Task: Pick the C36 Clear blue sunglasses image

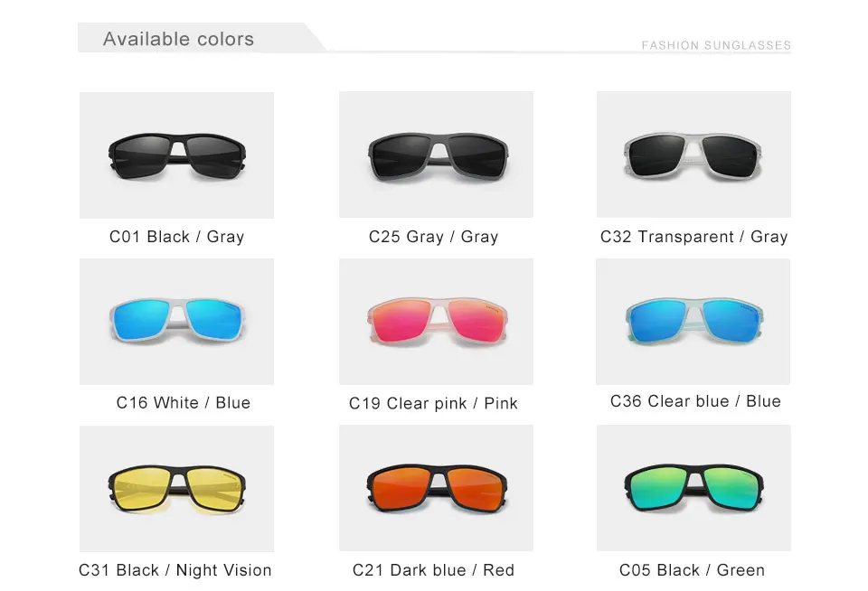Action: [x=693, y=321]
